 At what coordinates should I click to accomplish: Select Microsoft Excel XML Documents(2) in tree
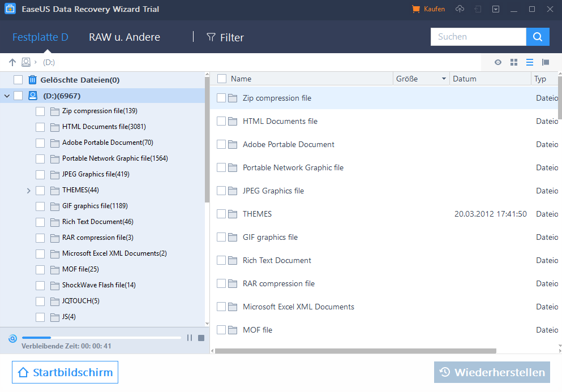tap(114, 253)
